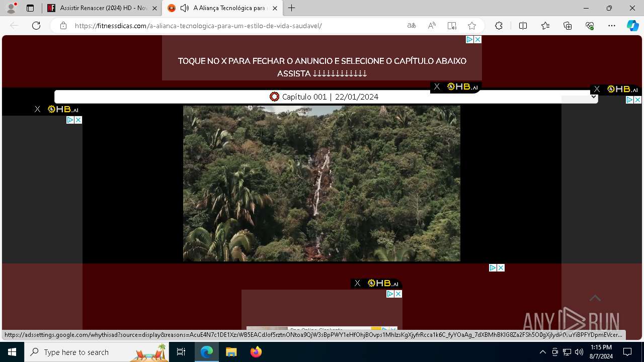Open AdChoices on the left sidebar ad

pyautogui.click(x=70, y=120)
